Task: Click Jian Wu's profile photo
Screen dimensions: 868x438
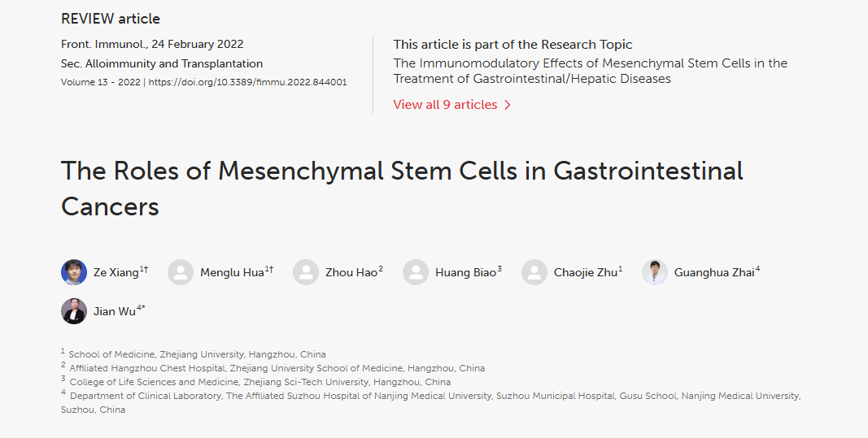Action: pyautogui.click(x=74, y=311)
